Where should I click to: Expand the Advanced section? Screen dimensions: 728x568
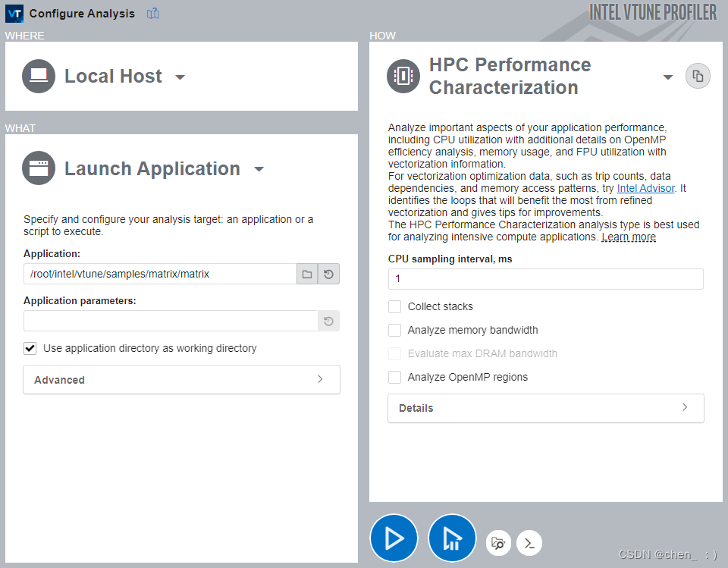[181, 379]
